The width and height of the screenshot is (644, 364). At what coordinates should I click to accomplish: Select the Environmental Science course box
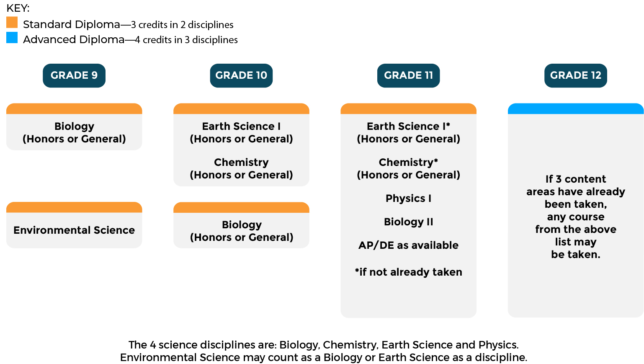coord(74,230)
